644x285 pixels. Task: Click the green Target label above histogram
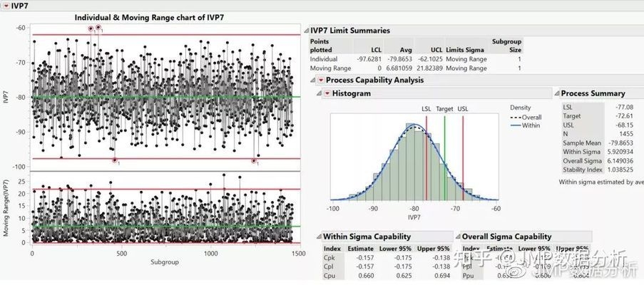444,108
